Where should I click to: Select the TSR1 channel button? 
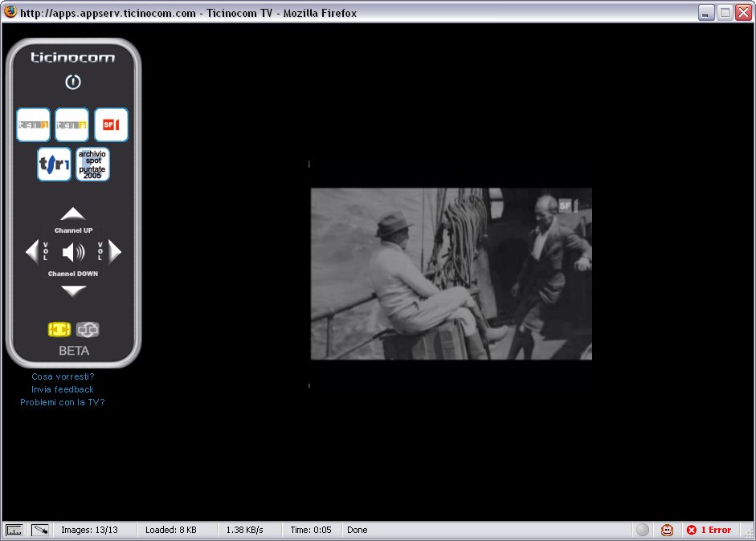pyautogui.click(x=54, y=165)
